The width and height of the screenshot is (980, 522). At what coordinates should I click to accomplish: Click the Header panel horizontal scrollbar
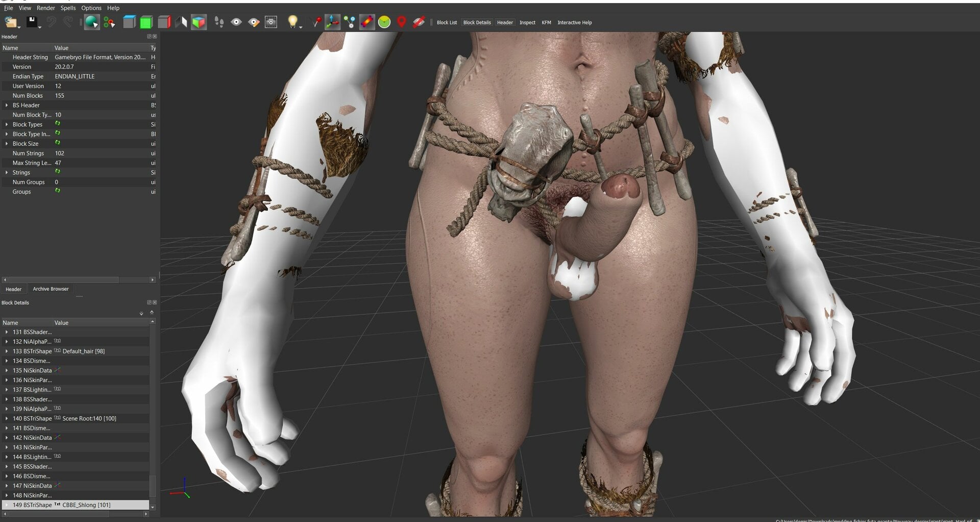[79, 280]
